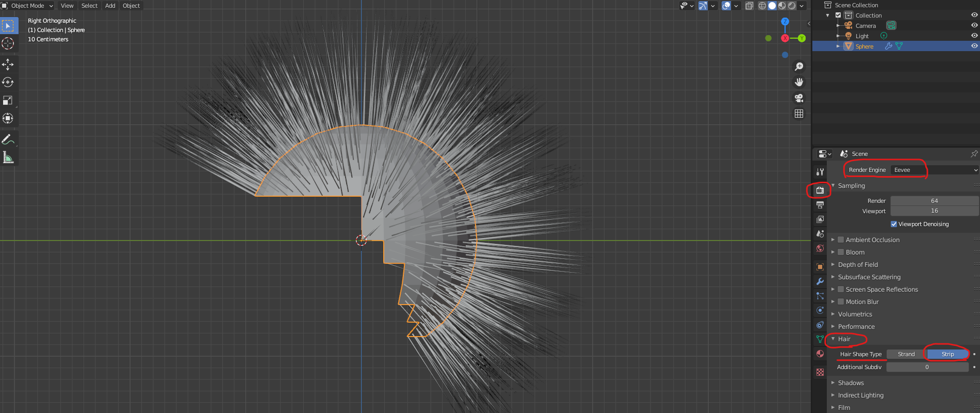Open Scene properties tab
The image size is (980, 413).
pyautogui.click(x=820, y=234)
